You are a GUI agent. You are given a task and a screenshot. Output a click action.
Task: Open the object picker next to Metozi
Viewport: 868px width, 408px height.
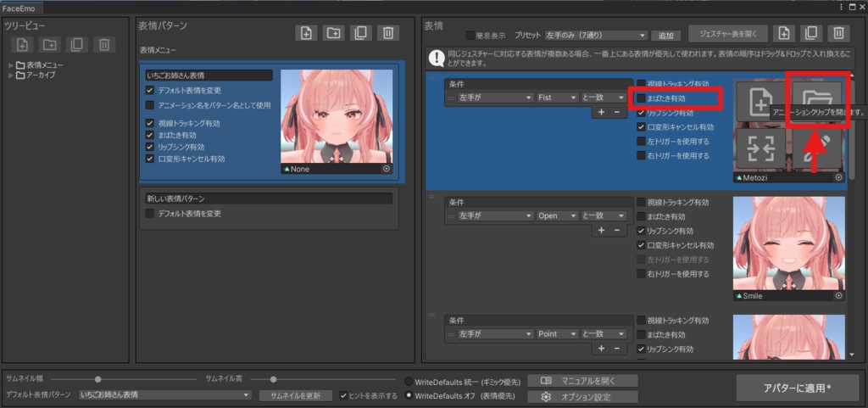click(838, 177)
